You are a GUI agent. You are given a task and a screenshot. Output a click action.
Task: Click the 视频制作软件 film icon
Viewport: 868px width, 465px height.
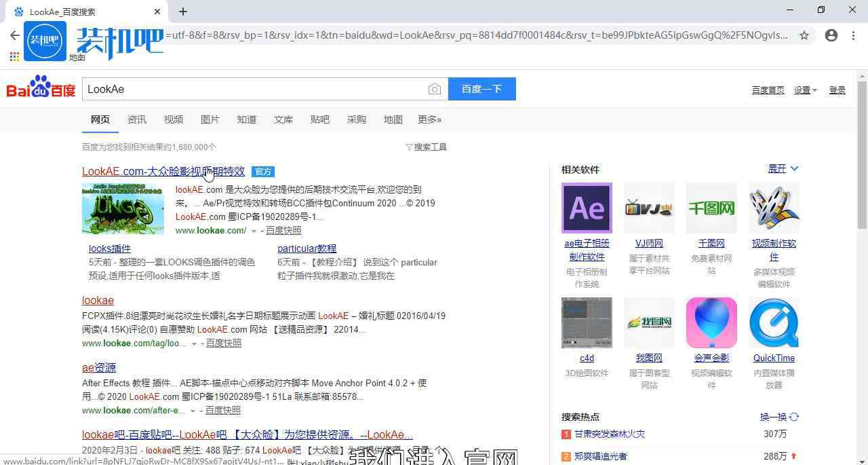tap(774, 208)
